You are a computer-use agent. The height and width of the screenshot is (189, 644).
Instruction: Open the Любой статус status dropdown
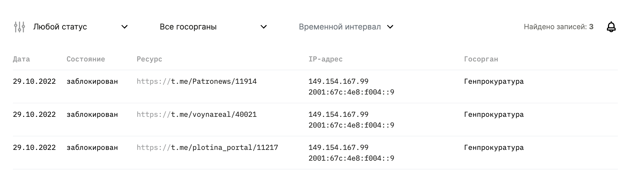[x=60, y=27]
